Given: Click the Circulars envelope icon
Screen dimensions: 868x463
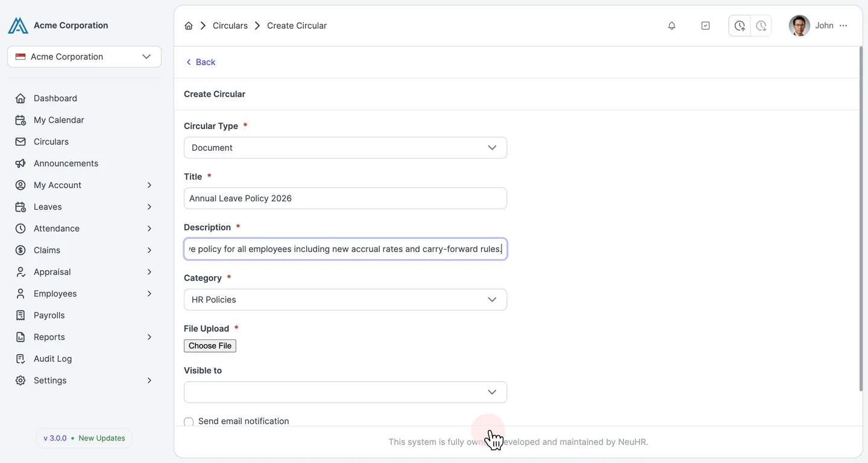Looking at the screenshot, I should pyautogui.click(x=20, y=142).
